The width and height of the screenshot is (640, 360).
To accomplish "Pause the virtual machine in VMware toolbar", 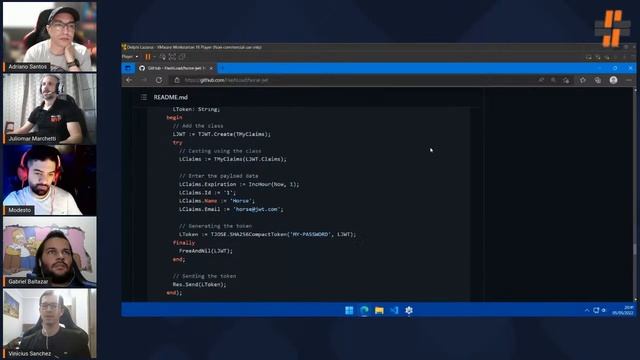I will pyautogui.click(x=148, y=57).
